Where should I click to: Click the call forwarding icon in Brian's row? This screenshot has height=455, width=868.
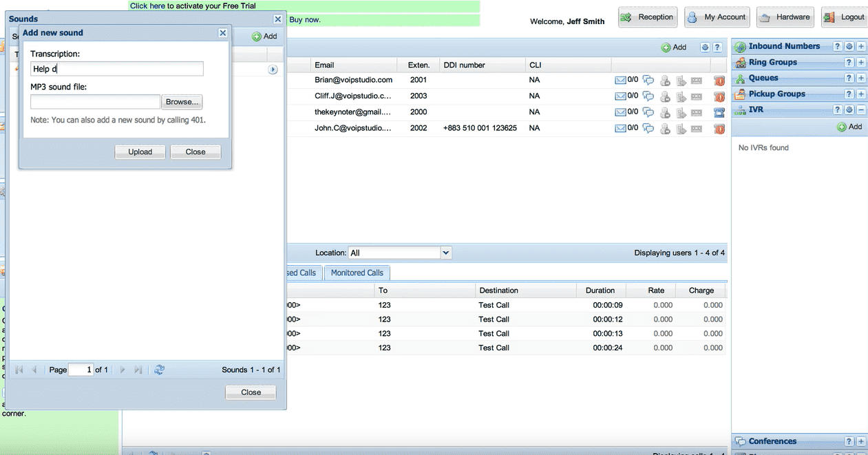click(x=681, y=81)
